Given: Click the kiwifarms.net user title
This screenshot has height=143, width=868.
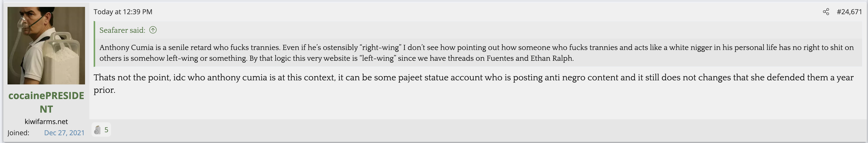Looking at the screenshot, I should (46, 122).
